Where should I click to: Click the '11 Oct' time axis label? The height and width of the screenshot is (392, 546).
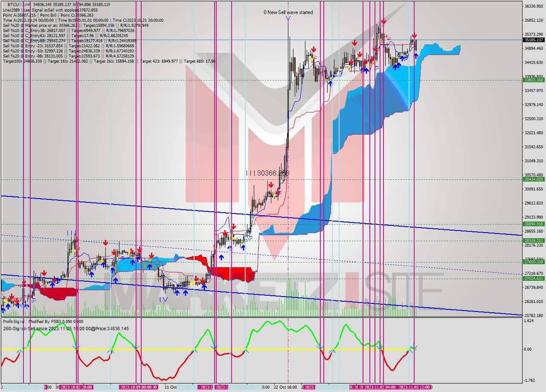click(x=171, y=387)
